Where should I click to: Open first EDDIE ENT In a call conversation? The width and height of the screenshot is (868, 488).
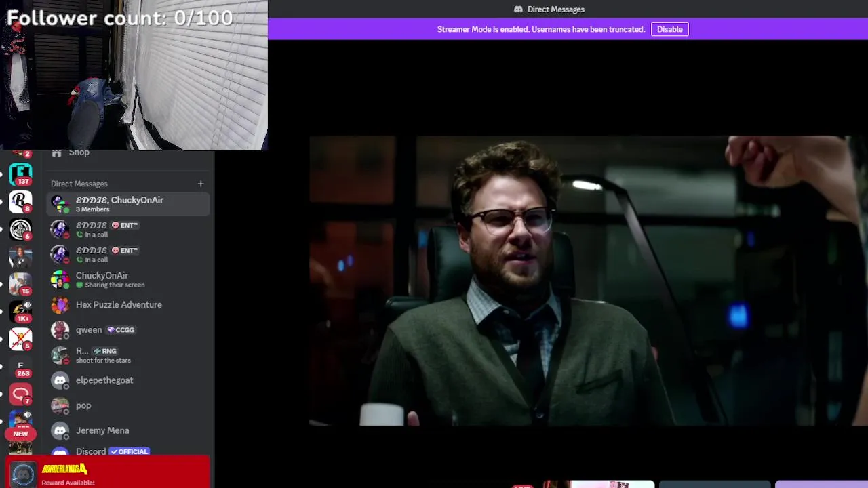coord(128,229)
